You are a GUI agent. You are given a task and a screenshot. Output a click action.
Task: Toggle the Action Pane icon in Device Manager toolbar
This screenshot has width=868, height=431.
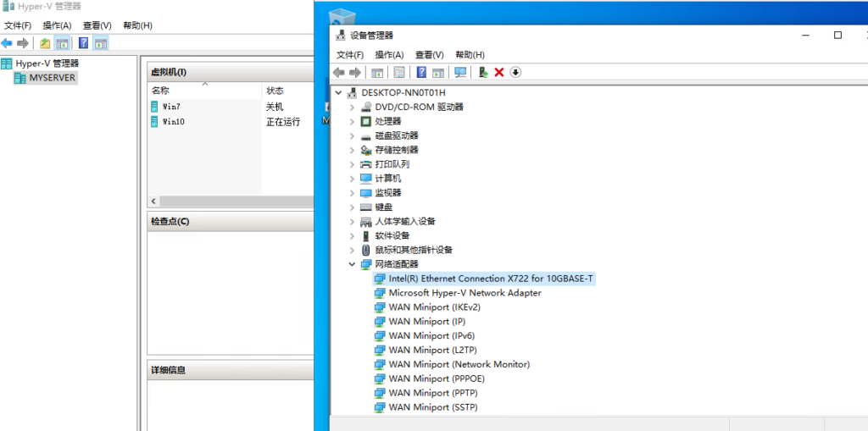pos(438,73)
